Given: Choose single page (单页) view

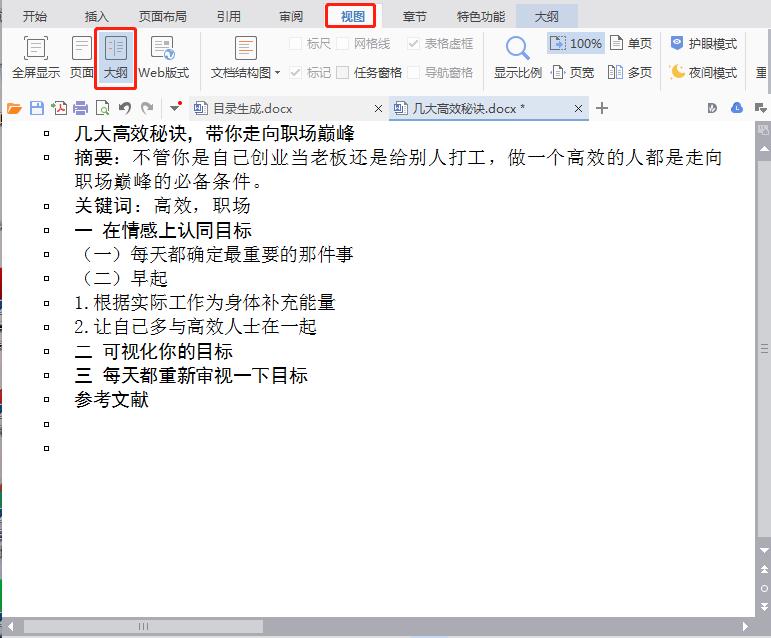Looking at the screenshot, I should pos(631,43).
